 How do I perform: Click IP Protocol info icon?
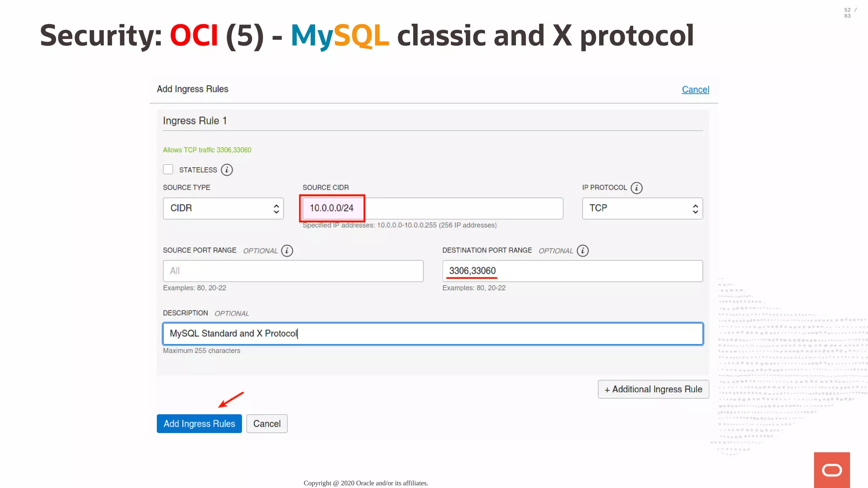[x=636, y=188]
